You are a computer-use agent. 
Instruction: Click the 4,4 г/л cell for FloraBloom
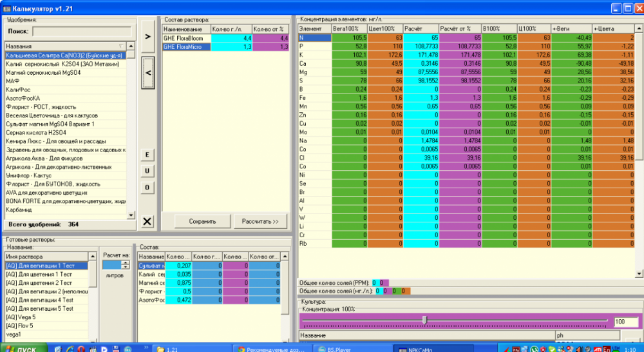tap(231, 38)
